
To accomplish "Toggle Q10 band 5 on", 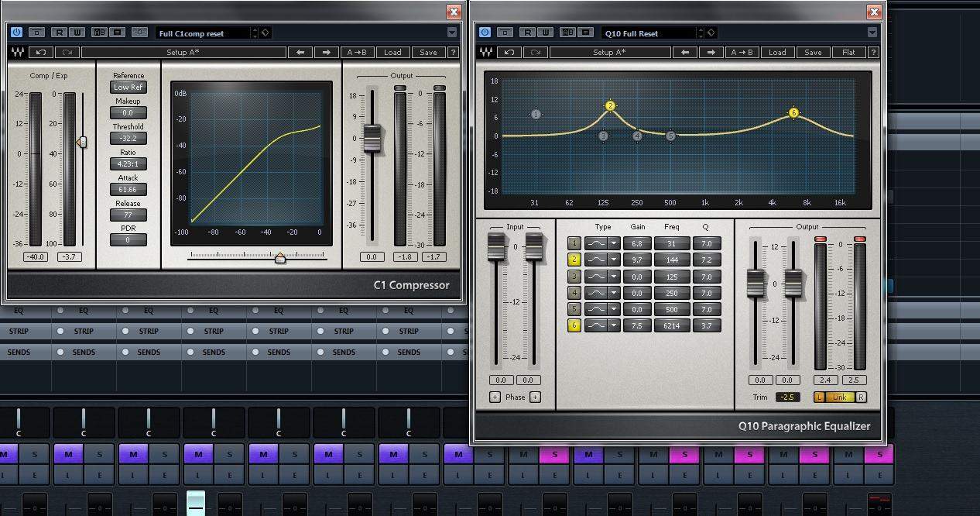I will 574,309.
